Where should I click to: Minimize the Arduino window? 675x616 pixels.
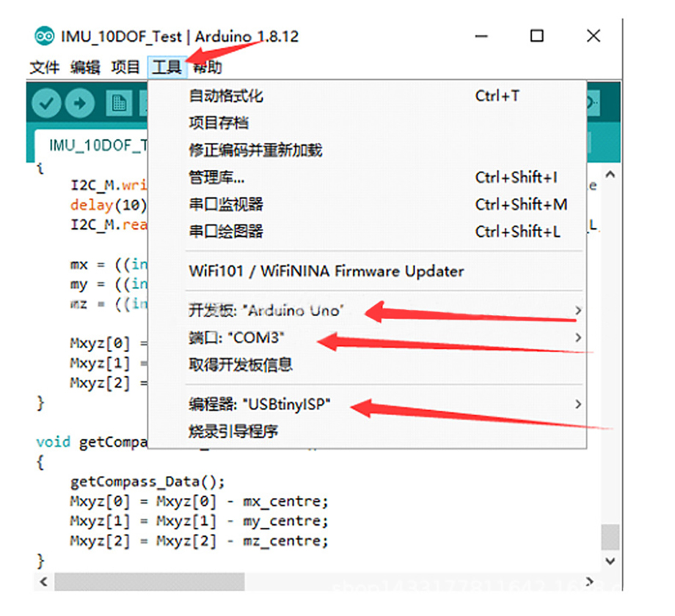[x=481, y=36]
